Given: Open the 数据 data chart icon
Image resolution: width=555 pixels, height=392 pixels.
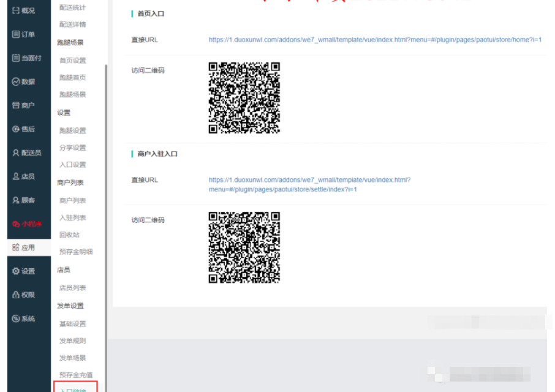Looking at the screenshot, I should point(16,81).
